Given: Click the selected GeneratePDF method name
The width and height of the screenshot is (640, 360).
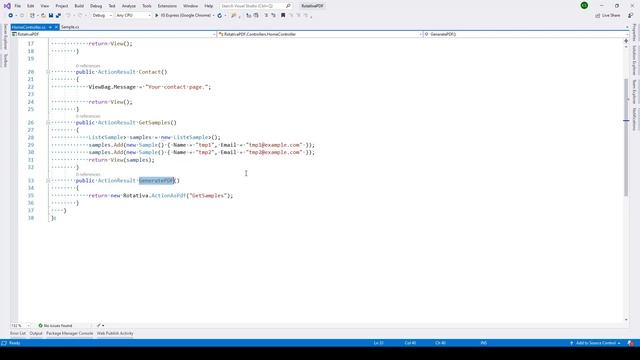Looking at the screenshot, I should click(157, 180).
